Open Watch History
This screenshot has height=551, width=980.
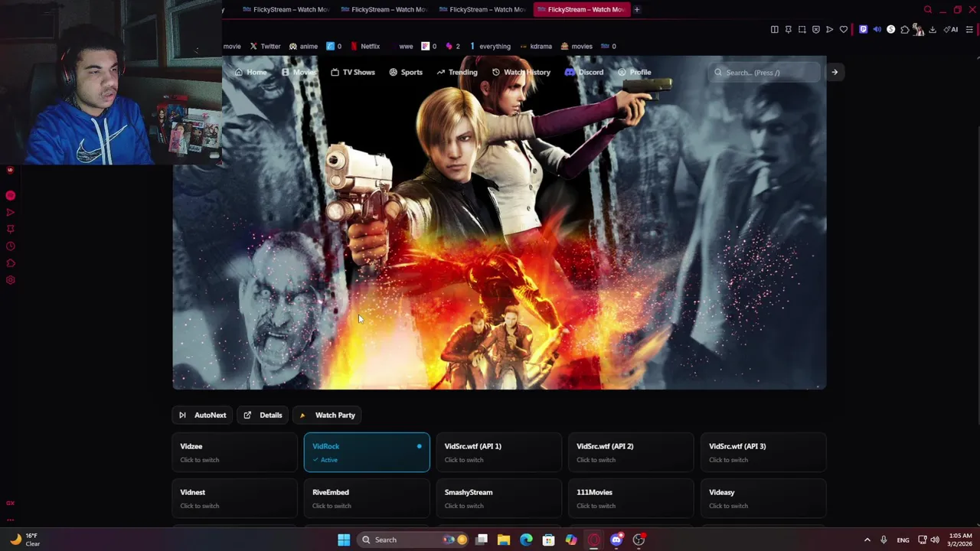click(x=521, y=72)
